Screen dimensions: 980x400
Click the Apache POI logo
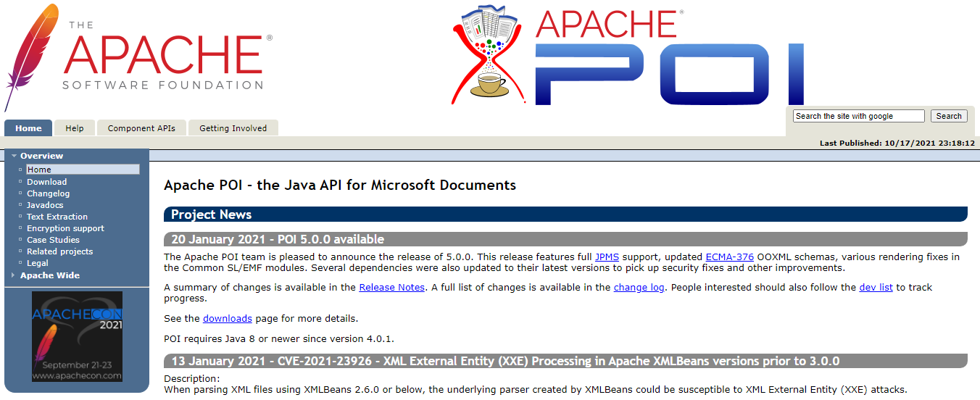coord(628,55)
